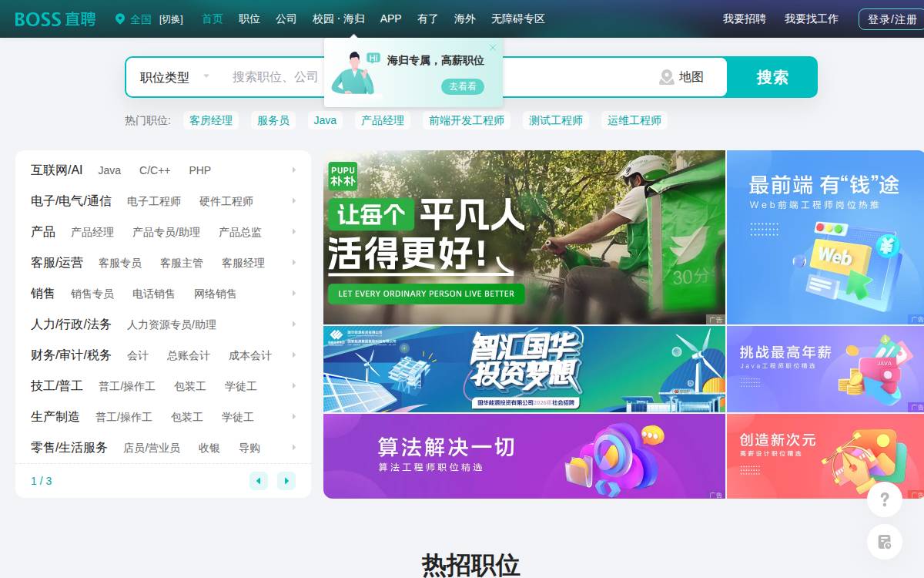Select hot job tag 客房经理

pyautogui.click(x=211, y=120)
